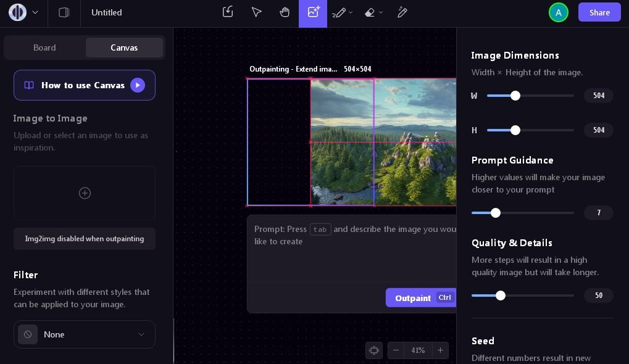Click the import image tool icon

pyautogui.click(x=228, y=12)
